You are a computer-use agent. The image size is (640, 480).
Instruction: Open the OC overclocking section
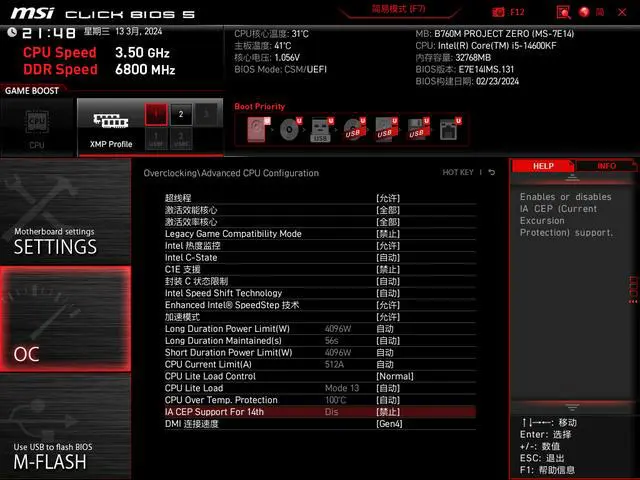pos(65,319)
